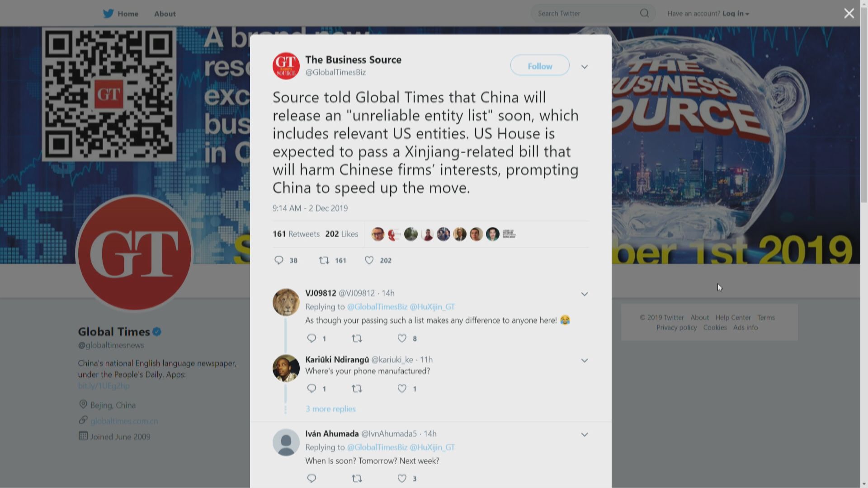
Task: Reply to Iván Ahumada's tweet
Action: pyautogui.click(x=311, y=478)
